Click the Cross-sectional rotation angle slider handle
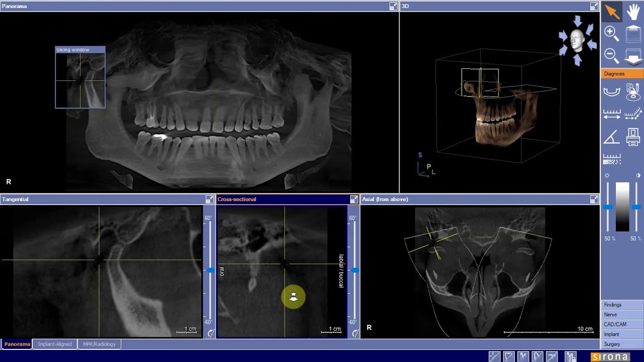This screenshot has height=362, width=644. click(x=355, y=270)
